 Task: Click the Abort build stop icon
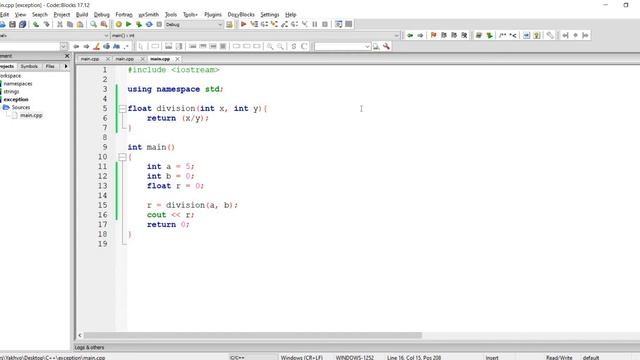click(159, 24)
